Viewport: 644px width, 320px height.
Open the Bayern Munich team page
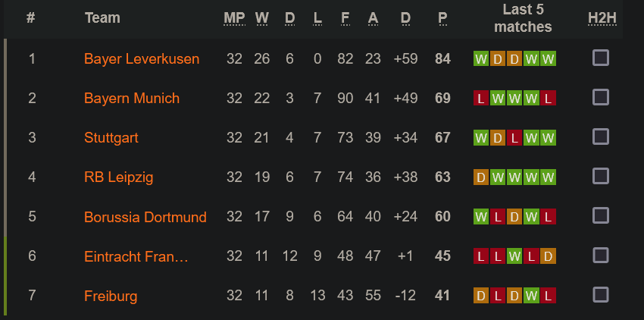tap(132, 99)
